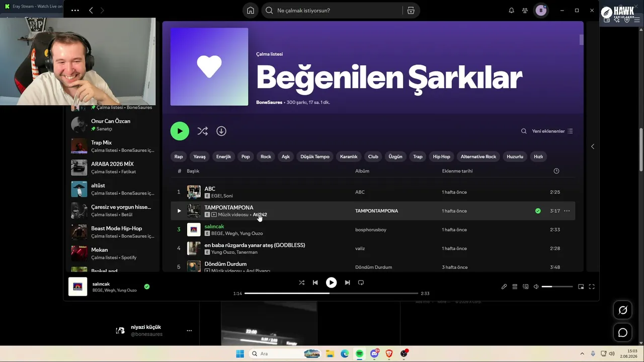Open more options for TAMPONTAMPONA

click(x=567, y=211)
